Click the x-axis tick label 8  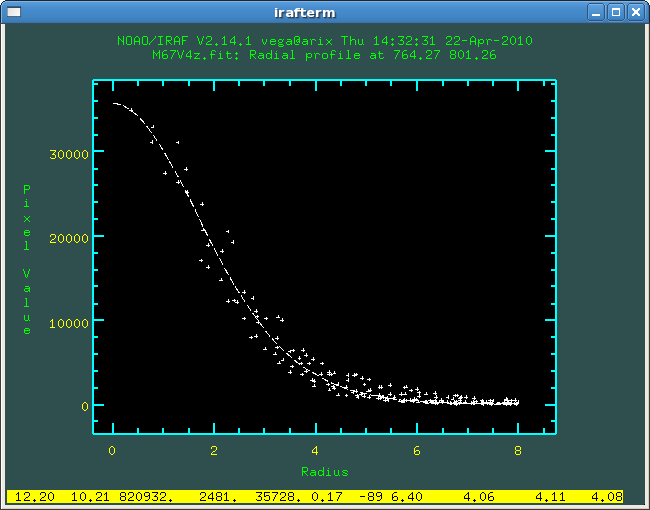coord(518,451)
